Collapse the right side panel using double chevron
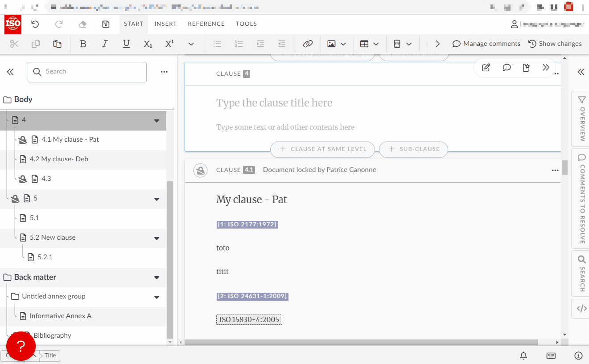Screen dimensions: 589x364 (x=581, y=71)
